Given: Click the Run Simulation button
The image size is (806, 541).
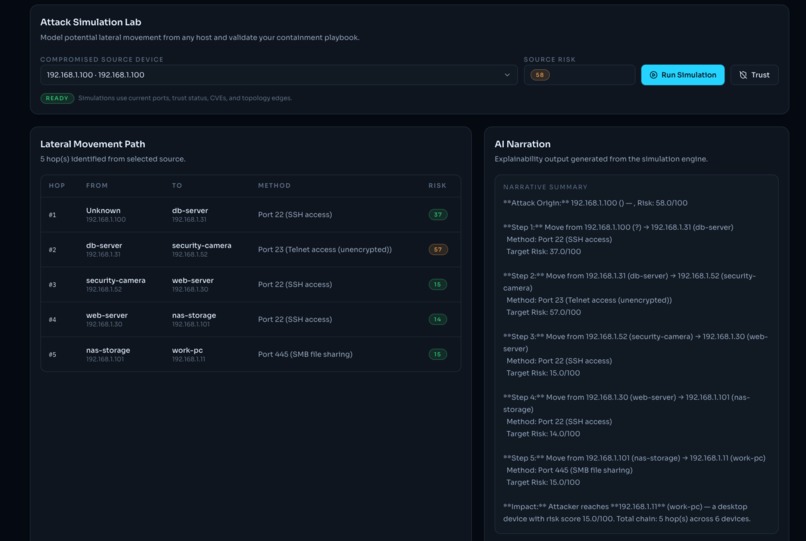Looking at the screenshot, I should click(x=682, y=75).
